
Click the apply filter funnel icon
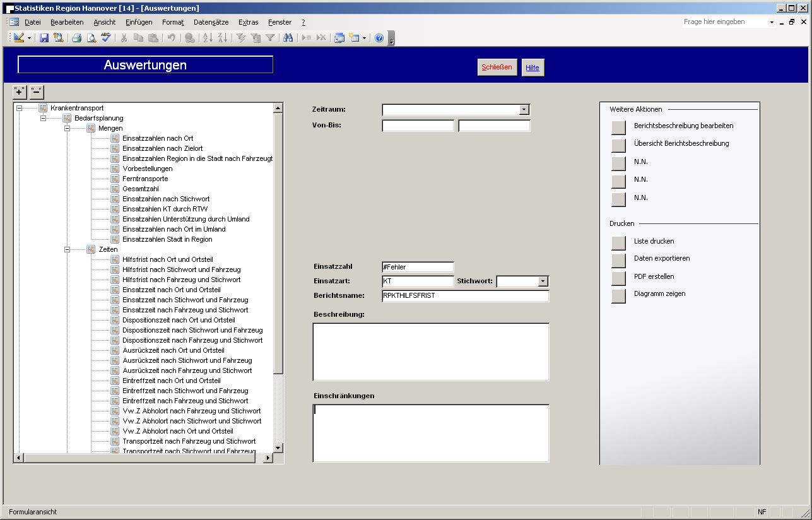point(269,38)
